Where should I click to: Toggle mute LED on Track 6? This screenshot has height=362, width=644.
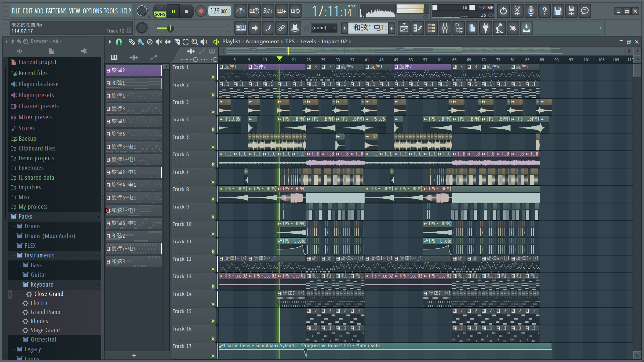(213, 165)
